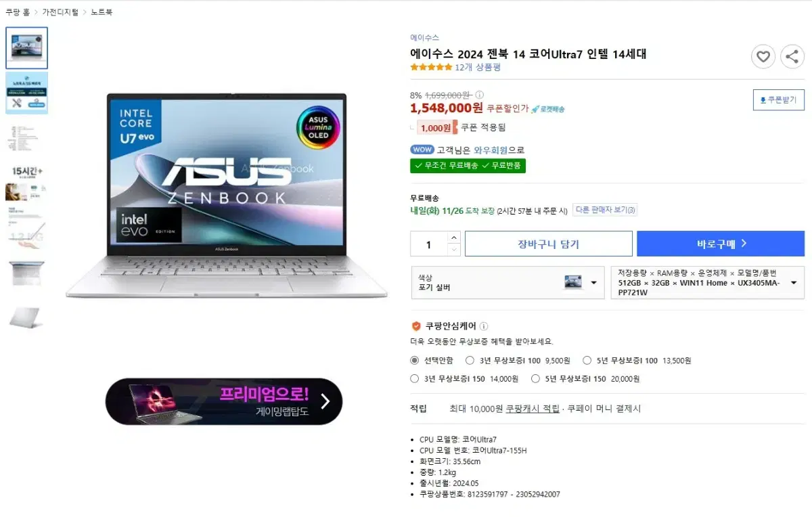Click the info icon beside original price

[x=480, y=95]
